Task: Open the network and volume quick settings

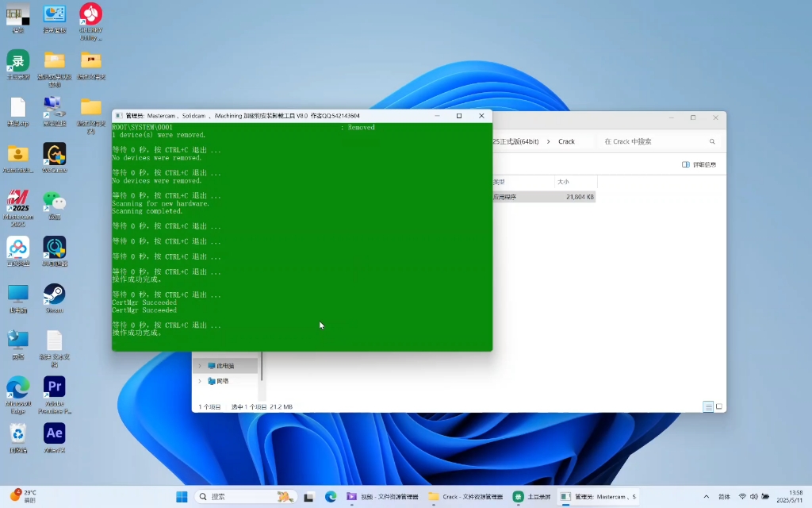Action: 754,497
